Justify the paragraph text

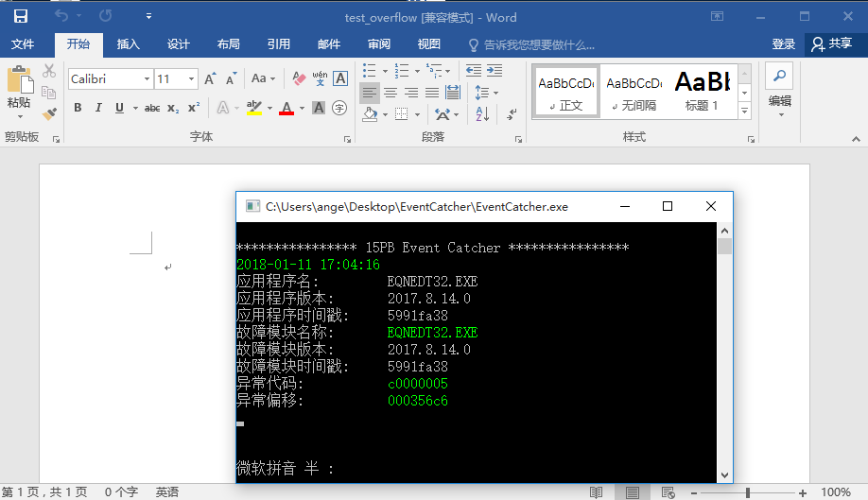tap(432, 93)
